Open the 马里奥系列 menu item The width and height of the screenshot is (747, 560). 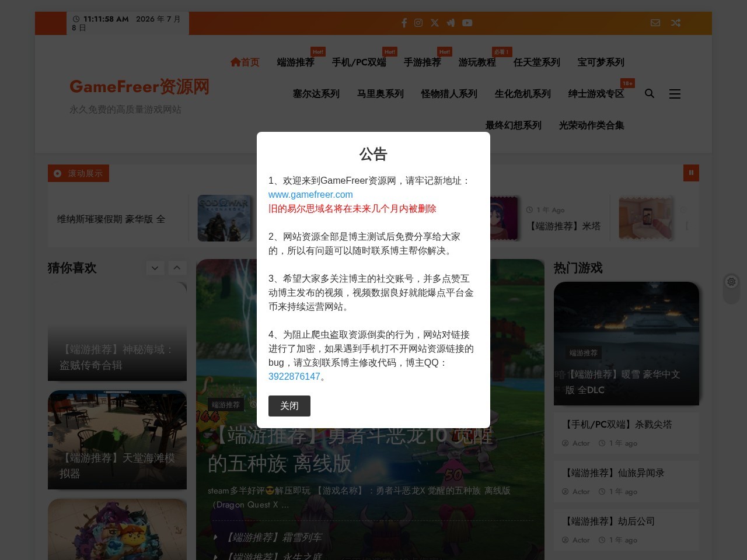click(x=381, y=93)
